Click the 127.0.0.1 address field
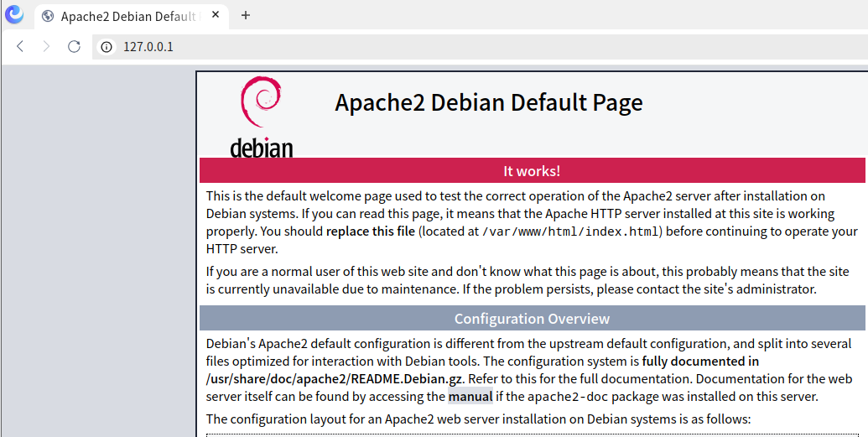The height and width of the screenshot is (437, 868). coord(481,46)
